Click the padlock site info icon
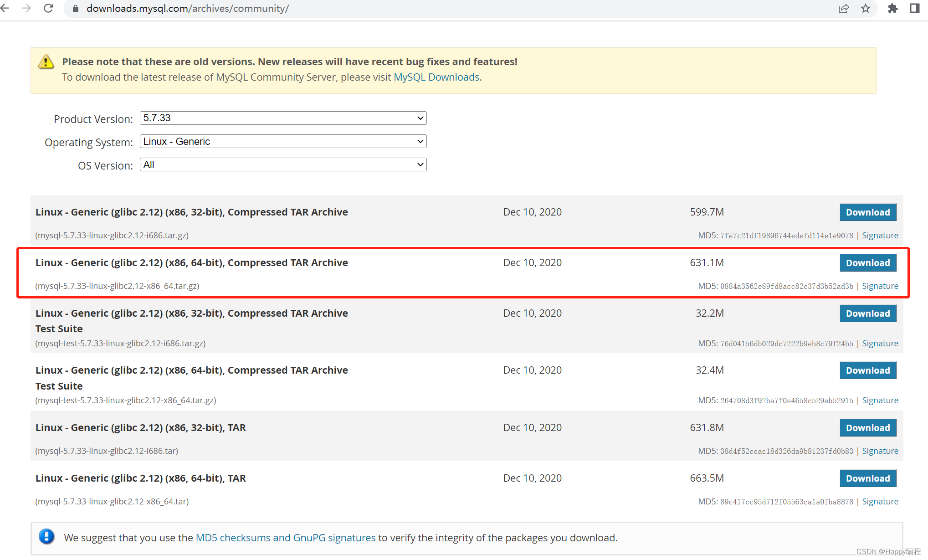Viewport: 928px width, 560px height. (x=76, y=9)
